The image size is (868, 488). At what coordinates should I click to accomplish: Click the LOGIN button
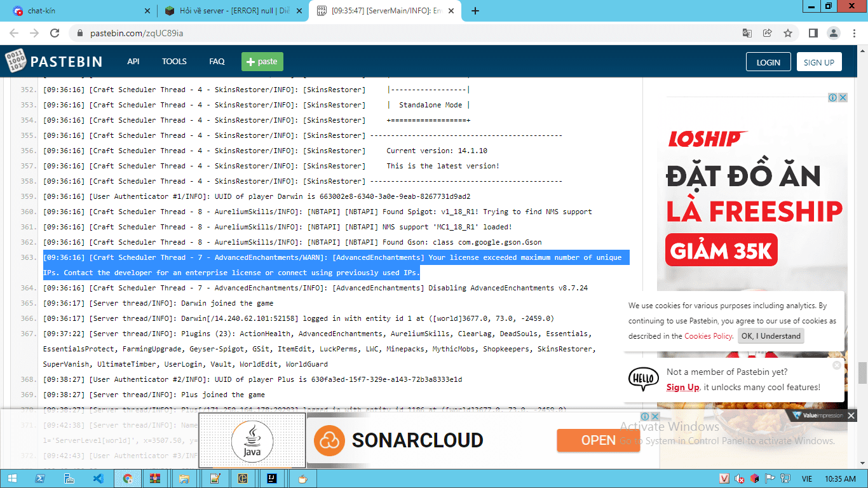coord(768,62)
